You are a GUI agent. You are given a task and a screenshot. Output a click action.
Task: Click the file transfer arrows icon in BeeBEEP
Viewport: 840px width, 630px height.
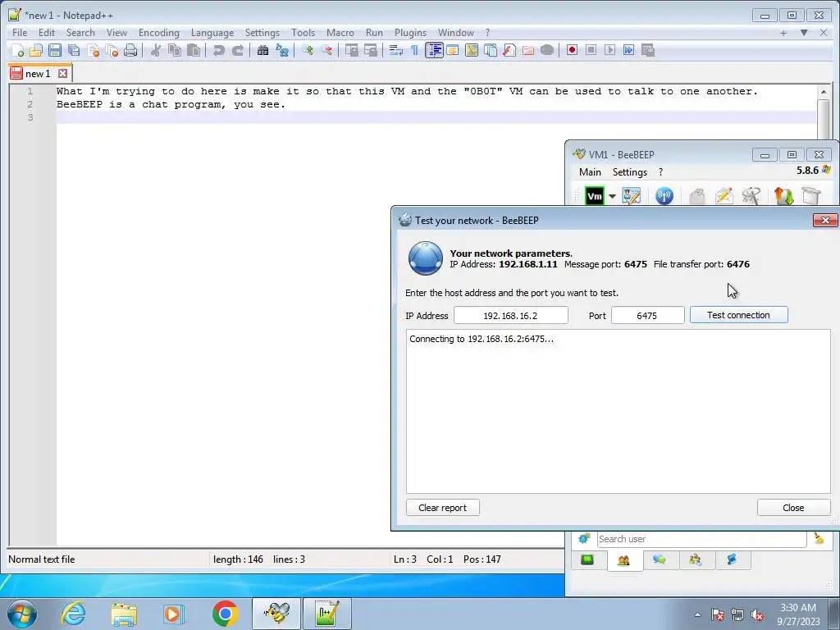coord(783,196)
